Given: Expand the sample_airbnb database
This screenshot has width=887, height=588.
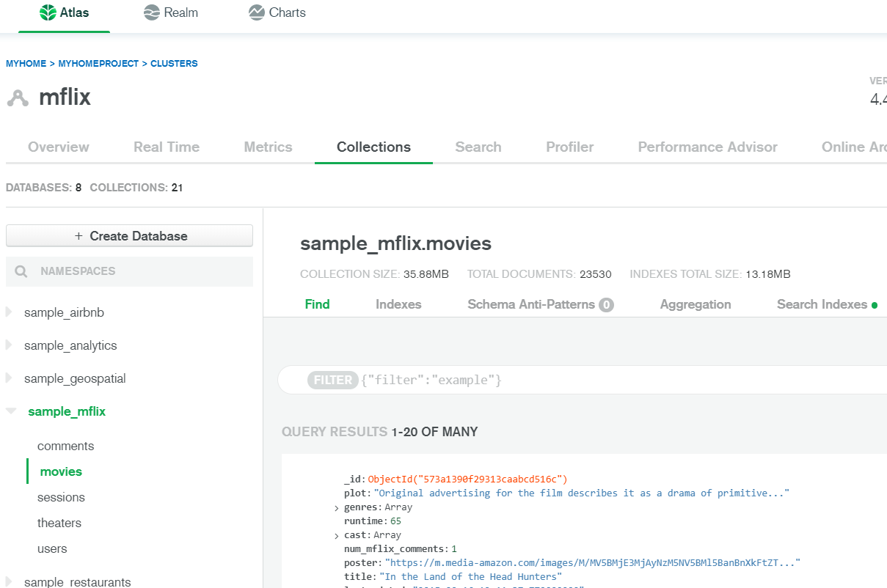Looking at the screenshot, I should coord(10,312).
